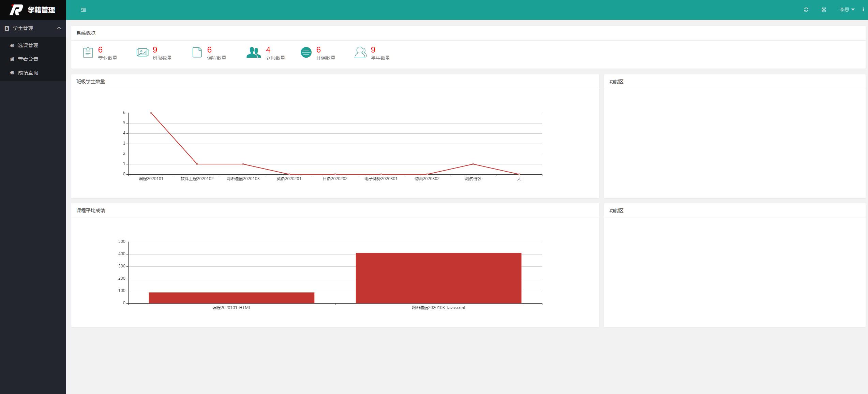Toggle sidebar with the menu fold icon
This screenshot has width=868, height=394.
tap(84, 10)
